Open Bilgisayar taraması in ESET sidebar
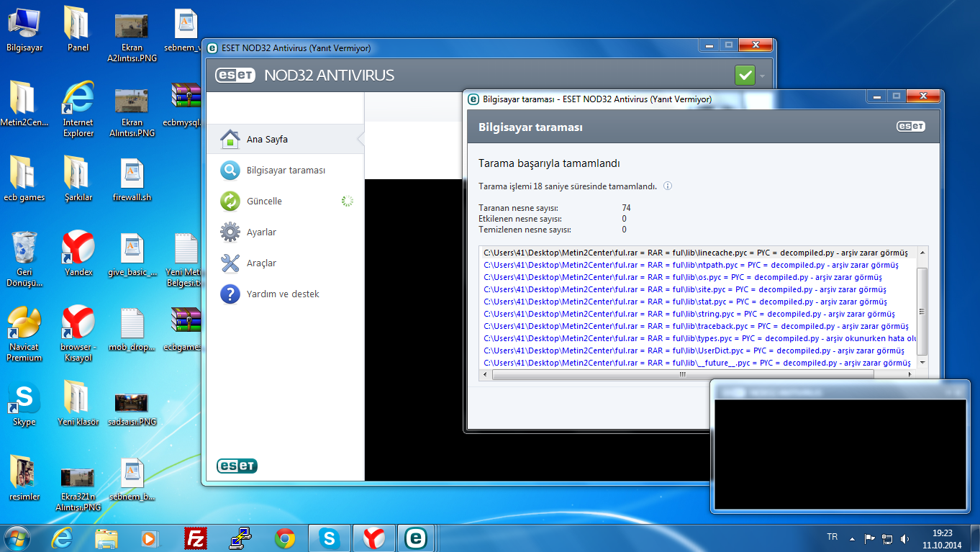The image size is (980, 552). tap(285, 171)
